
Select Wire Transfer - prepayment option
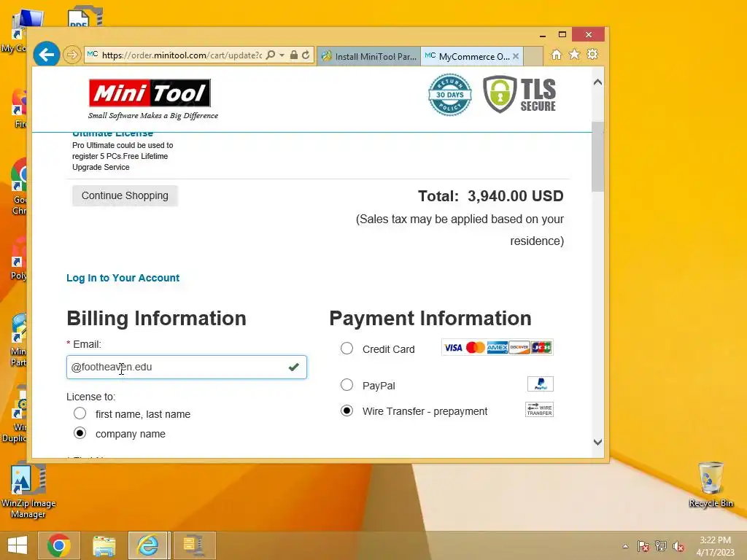(x=347, y=411)
